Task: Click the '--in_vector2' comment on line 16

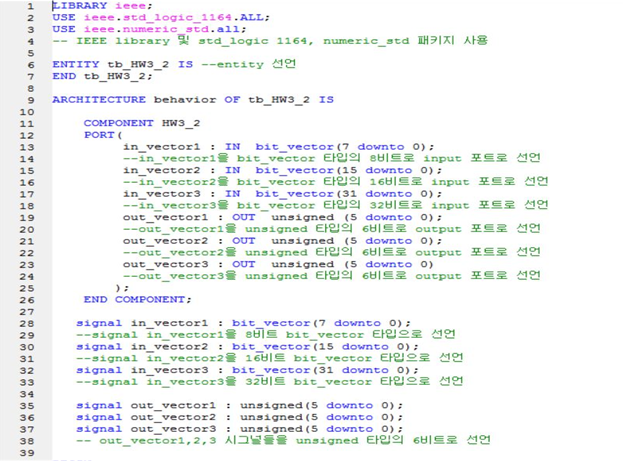Action: [336, 182]
